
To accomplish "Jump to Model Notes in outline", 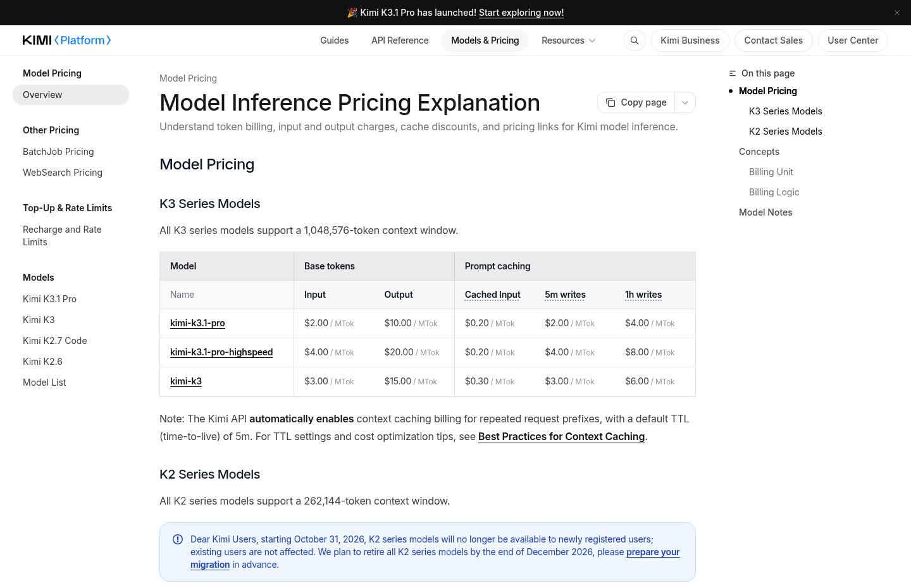I will 765,212.
